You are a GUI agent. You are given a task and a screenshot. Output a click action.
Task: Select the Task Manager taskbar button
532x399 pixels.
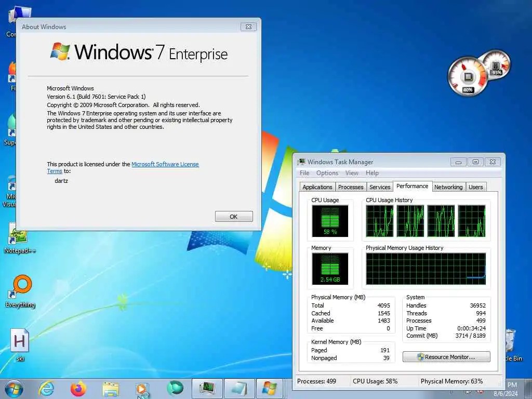click(x=207, y=389)
